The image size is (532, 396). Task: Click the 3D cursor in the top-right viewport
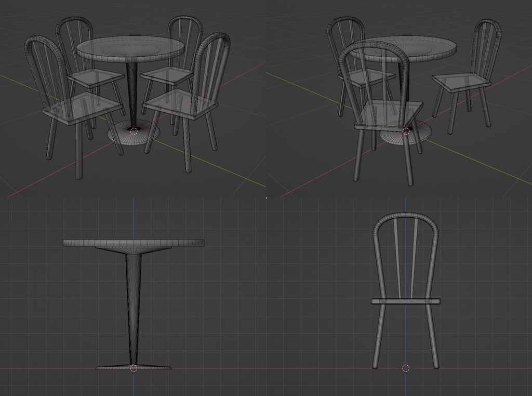point(406,131)
